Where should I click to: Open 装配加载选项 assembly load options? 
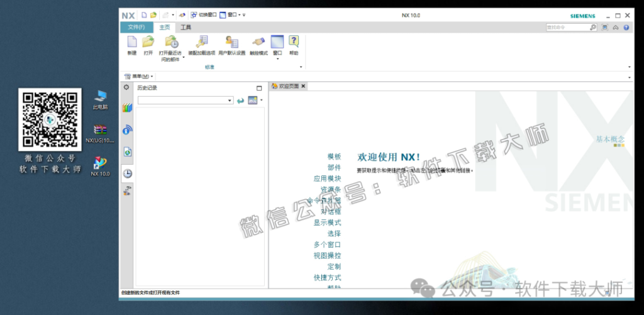tap(202, 46)
